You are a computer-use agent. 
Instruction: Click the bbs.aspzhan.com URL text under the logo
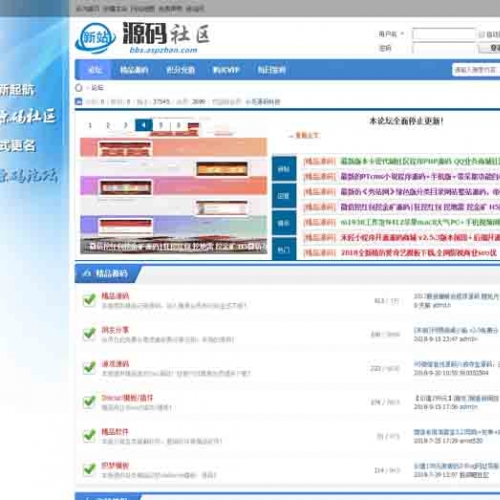[163, 50]
